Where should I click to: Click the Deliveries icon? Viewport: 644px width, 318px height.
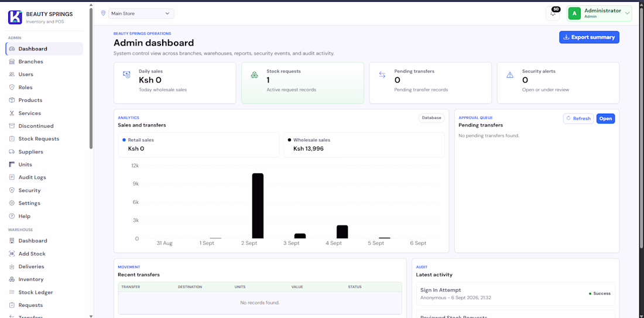click(12, 266)
